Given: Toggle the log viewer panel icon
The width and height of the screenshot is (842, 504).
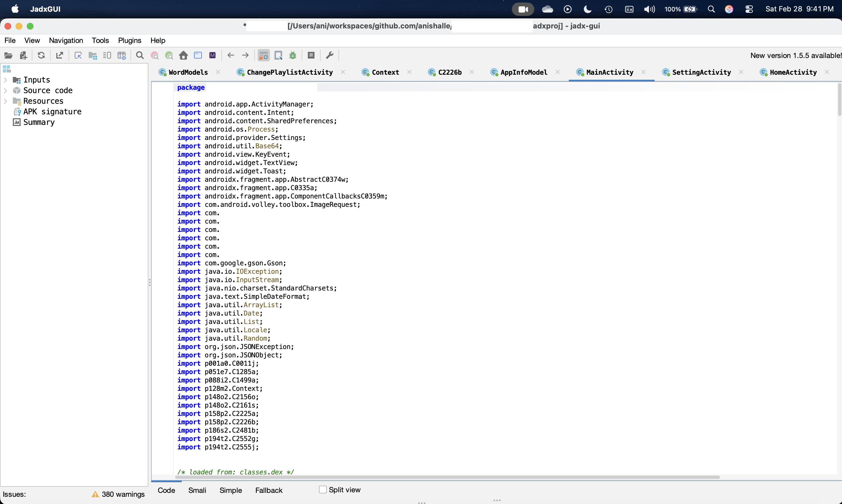Looking at the screenshot, I should point(311,55).
